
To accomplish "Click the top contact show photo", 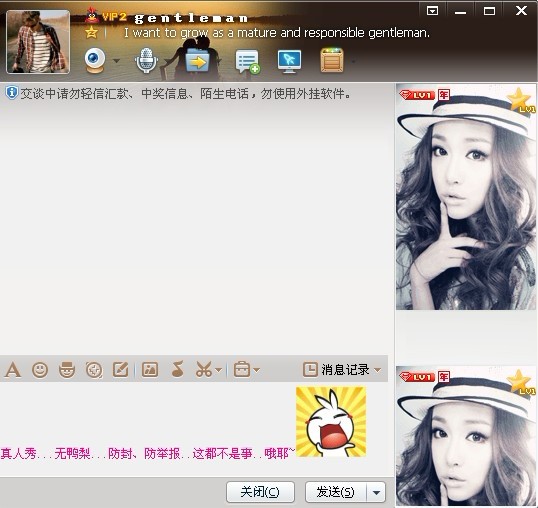I will tap(466, 198).
